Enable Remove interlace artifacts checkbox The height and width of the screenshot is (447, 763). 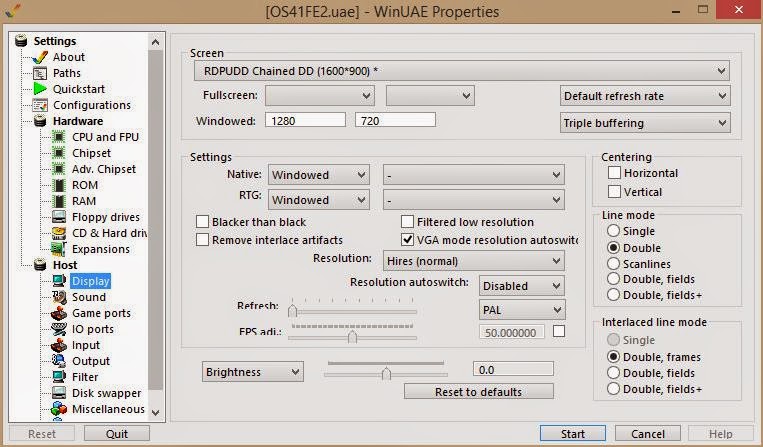202,240
